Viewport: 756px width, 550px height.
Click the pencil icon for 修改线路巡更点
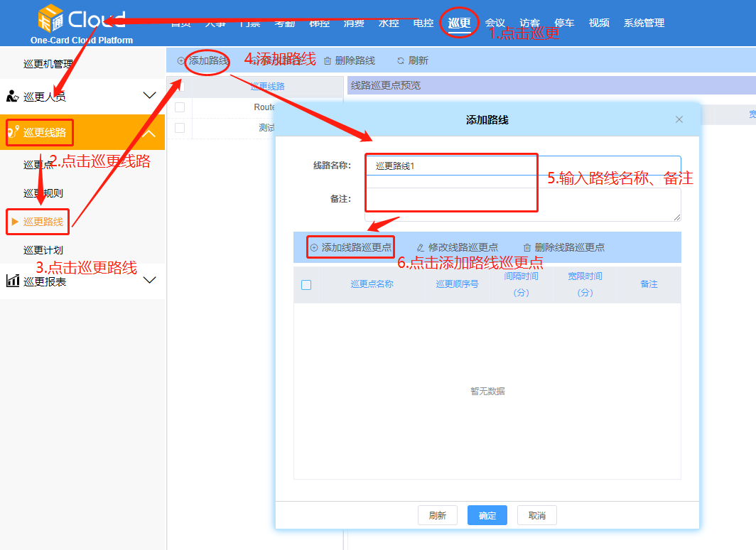click(x=419, y=247)
